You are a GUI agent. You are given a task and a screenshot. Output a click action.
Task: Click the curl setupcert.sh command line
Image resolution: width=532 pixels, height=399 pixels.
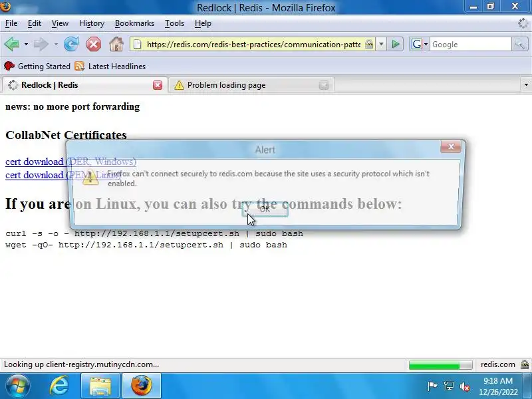154,233
